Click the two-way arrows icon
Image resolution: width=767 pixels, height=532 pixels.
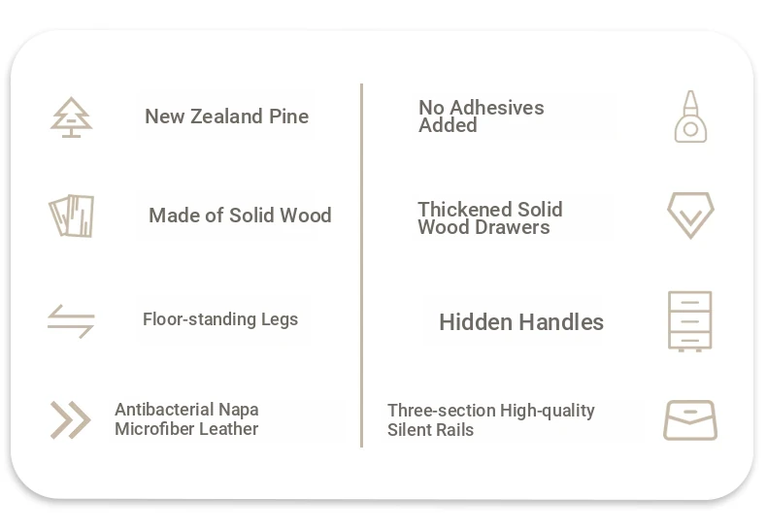(71, 321)
